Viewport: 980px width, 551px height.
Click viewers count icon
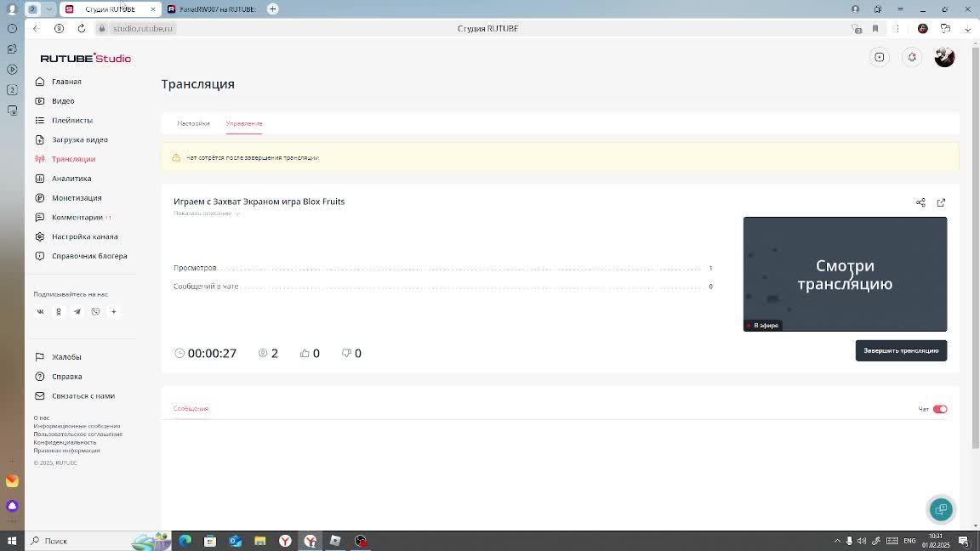coord(263,354)
